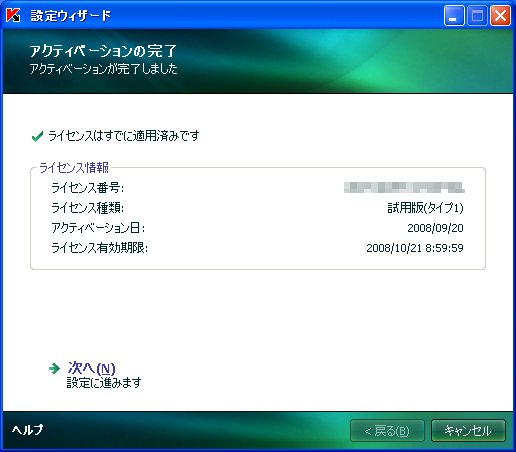Click the 設定に進みます description text
The height and width of the screenshot is (452, 516).
[x=104, y=383]
